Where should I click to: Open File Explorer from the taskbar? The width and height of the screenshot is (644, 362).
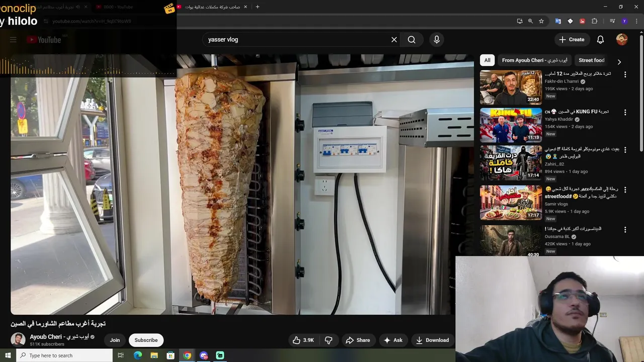pyautogui.click(x=154, y=355)
